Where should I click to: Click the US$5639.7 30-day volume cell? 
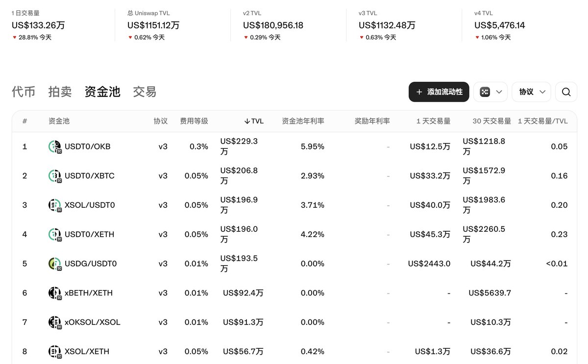490,293
